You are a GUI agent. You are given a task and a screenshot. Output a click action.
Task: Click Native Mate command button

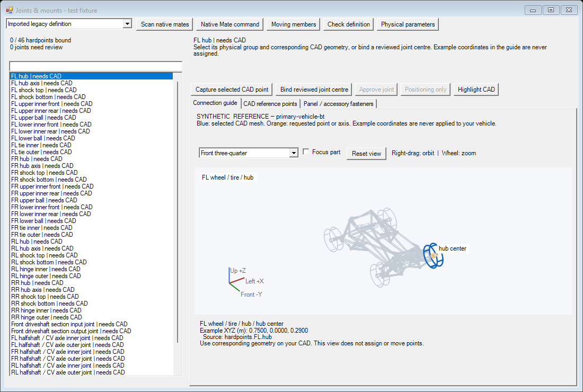pos(230,24)
